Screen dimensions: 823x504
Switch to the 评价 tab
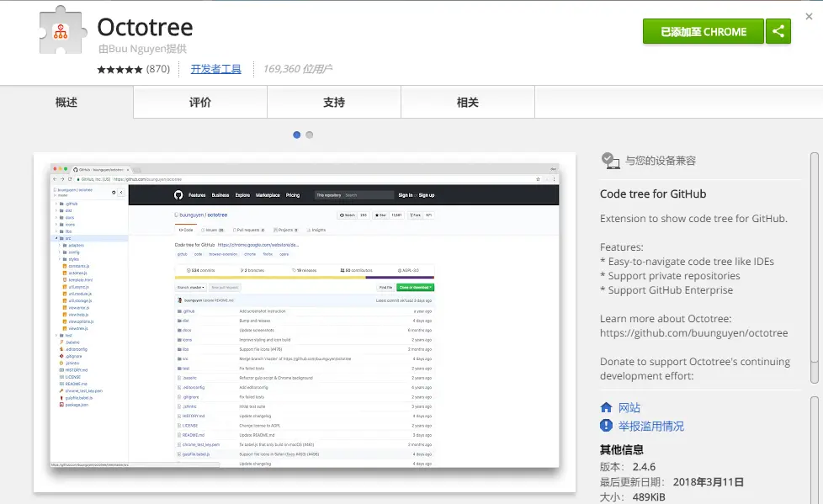(200, 103)
